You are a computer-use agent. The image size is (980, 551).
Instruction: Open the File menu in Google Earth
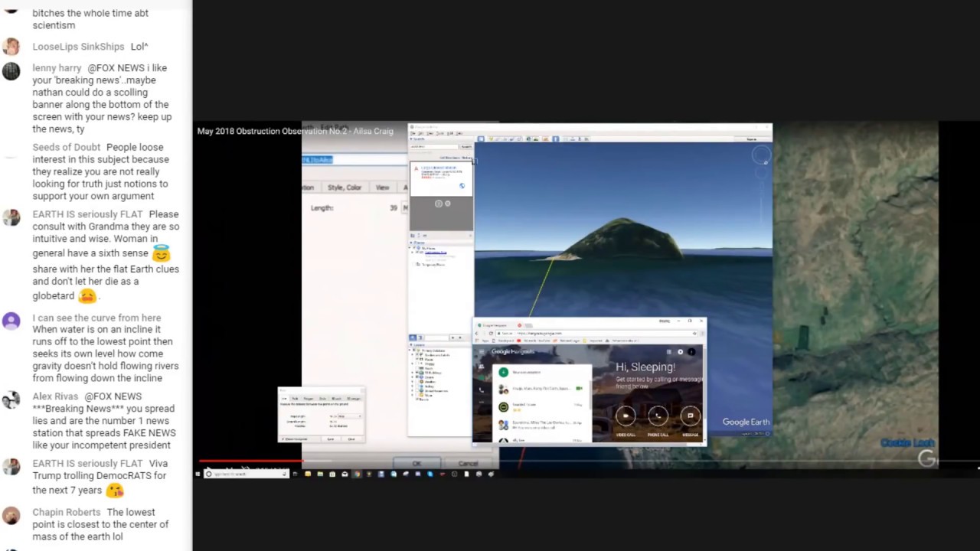414,133
